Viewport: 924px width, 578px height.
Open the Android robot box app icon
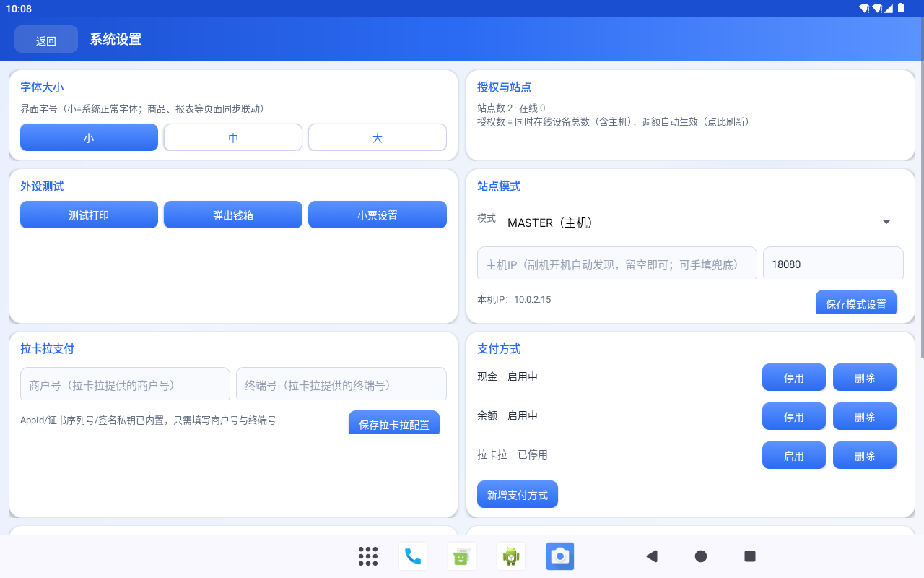click(x=511, y=556)
